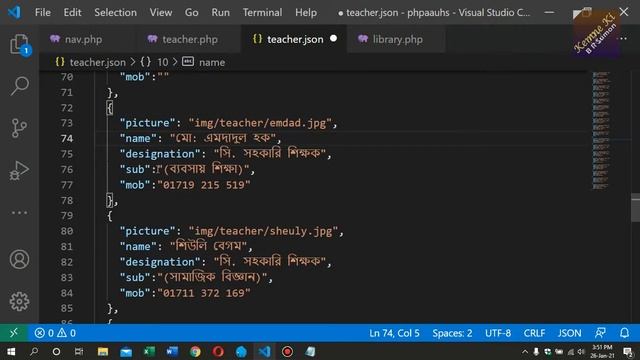
Task: Click the volume tray icon
Action: tap(581, 351)
